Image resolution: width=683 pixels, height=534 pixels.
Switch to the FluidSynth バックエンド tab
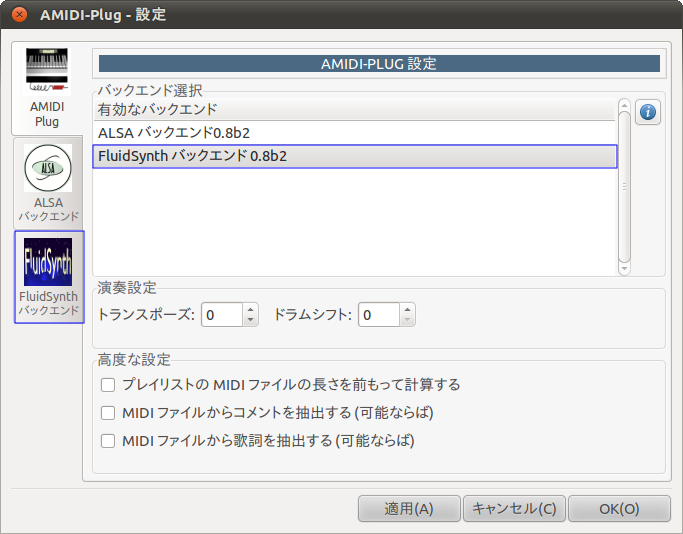49,277
